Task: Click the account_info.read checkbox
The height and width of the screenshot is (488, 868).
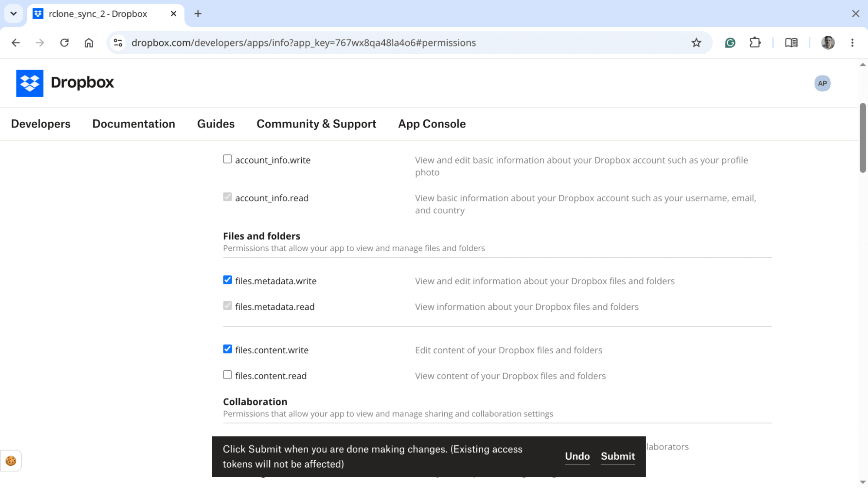Action: 228,197
